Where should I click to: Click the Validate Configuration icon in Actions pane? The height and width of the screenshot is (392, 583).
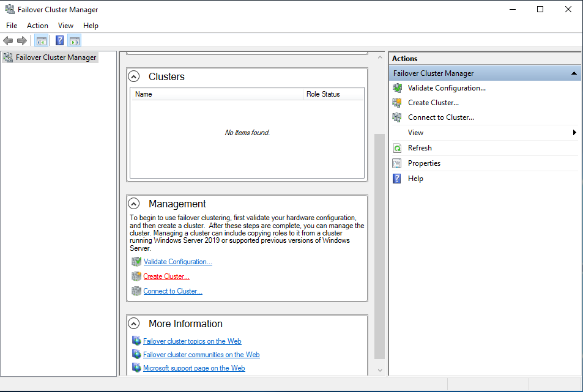click(398, 87)
